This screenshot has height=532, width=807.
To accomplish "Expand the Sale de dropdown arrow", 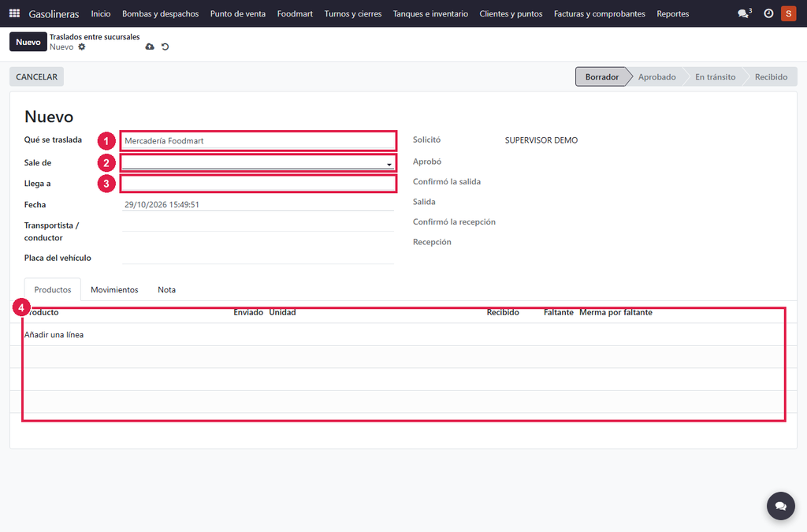I will (x=389, y=164).
